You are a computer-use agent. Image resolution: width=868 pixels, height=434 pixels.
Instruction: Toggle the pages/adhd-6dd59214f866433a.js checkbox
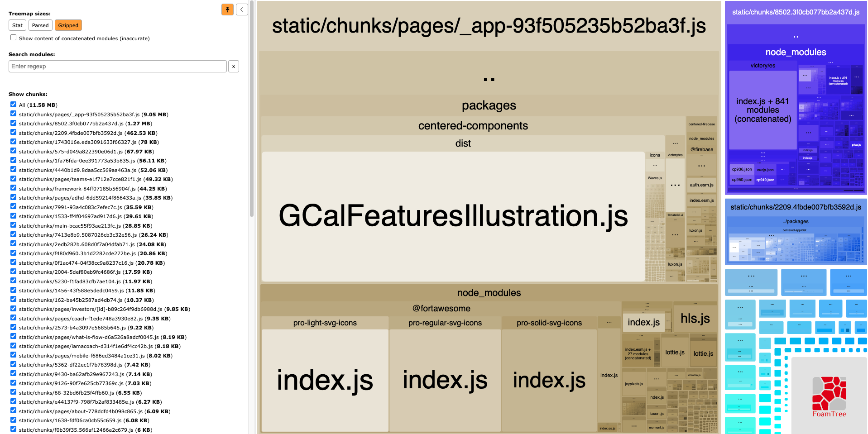[13, 197]
